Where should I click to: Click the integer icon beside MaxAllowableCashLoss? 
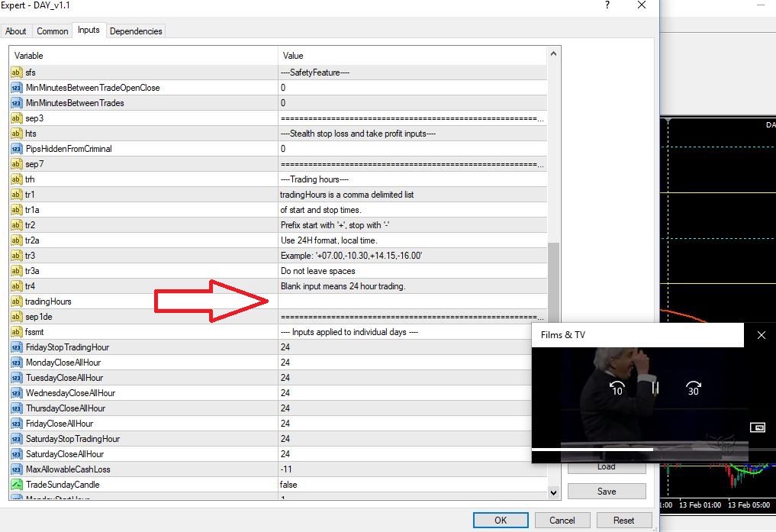pos(16,469)
